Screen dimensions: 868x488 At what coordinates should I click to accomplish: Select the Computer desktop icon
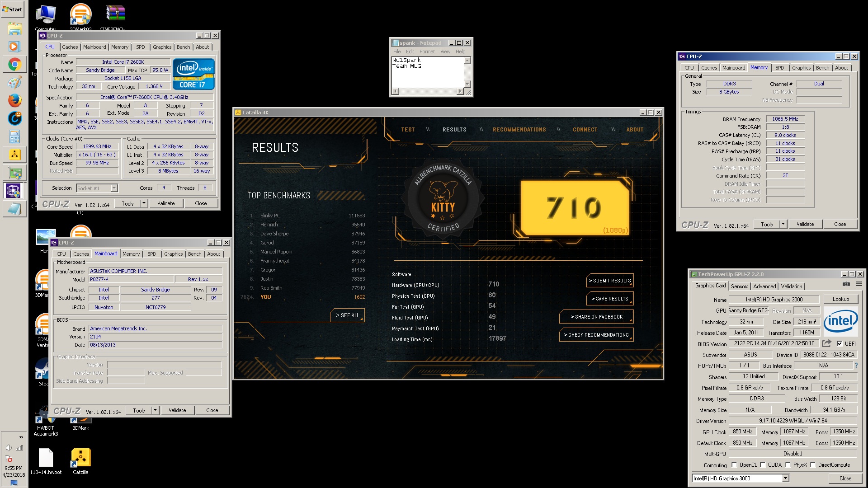click(x=46, y=18)
